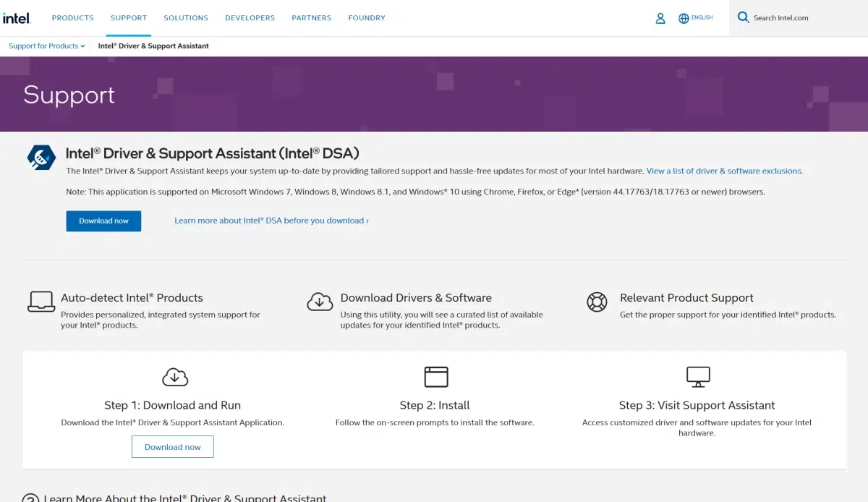This screenshot has width=868, height=502.
Task: Click the outlined Download now button under Step 1
Action: 173,447
